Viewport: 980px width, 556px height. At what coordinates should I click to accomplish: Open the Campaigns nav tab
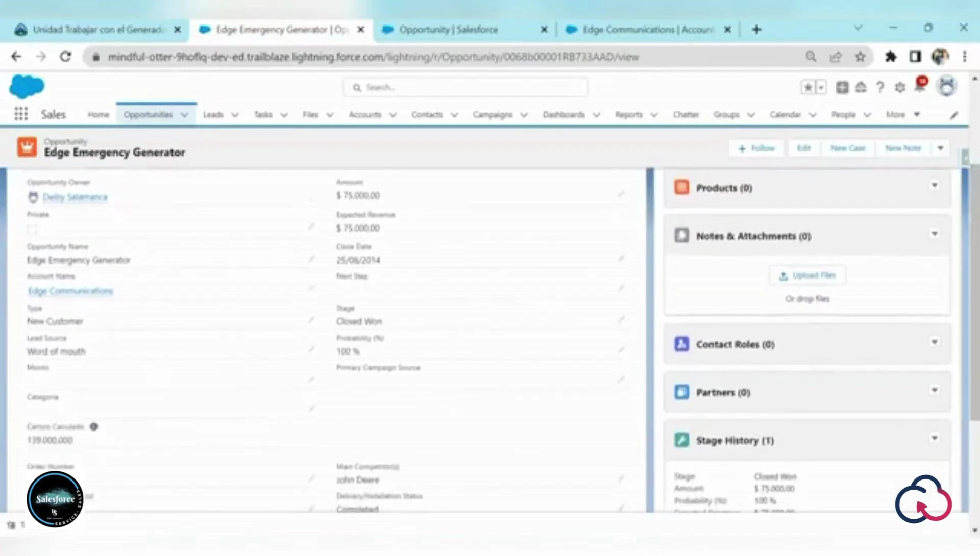493,115
